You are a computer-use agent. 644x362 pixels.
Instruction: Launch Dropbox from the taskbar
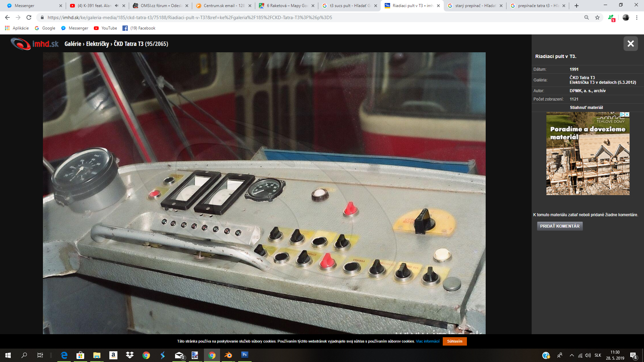point(130,355)
